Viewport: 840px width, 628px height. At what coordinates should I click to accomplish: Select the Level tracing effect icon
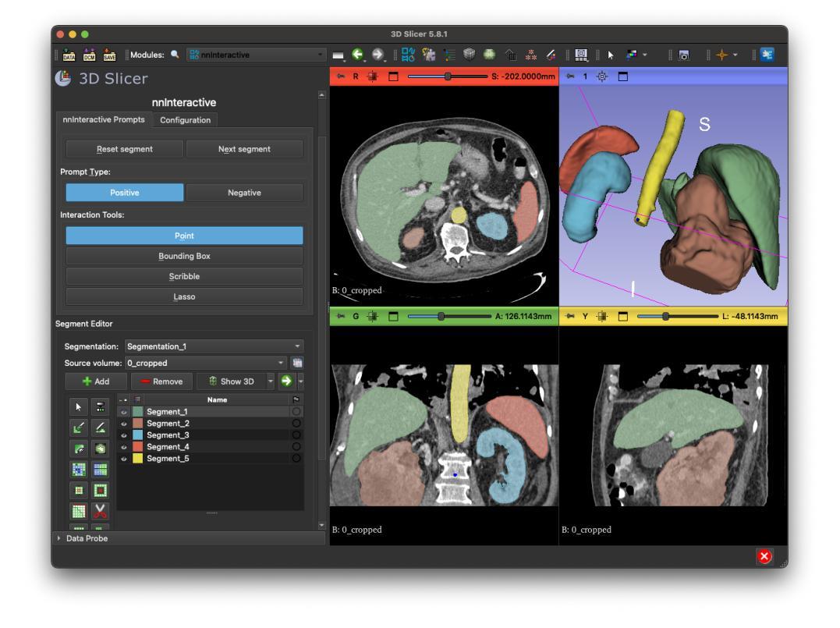100,449
